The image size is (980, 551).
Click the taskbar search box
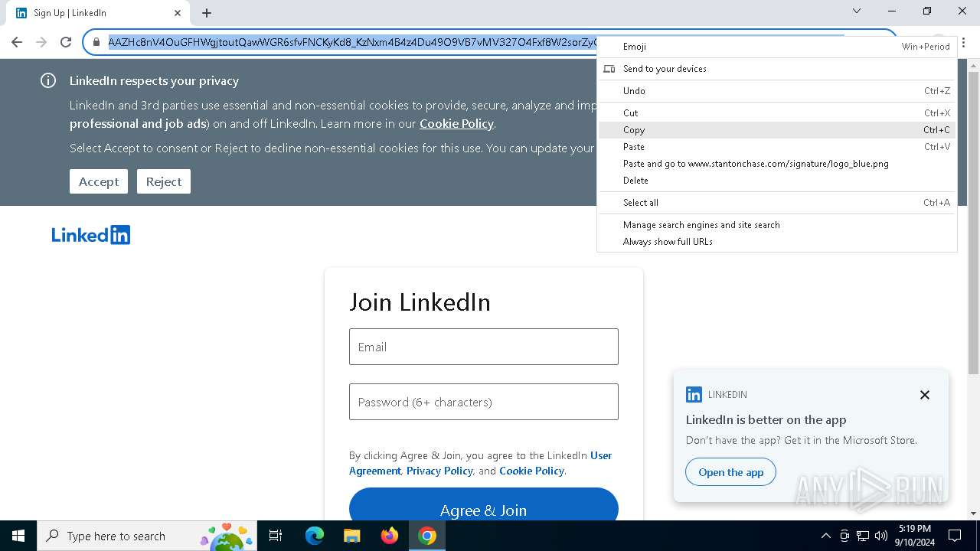click(147, 536)
